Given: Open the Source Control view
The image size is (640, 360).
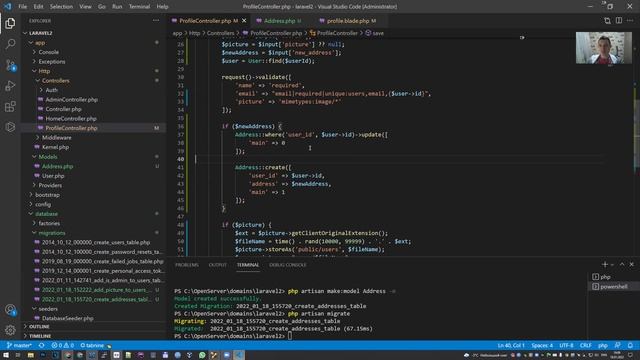Looking at the screenshot, I should [x=10, y=65].
